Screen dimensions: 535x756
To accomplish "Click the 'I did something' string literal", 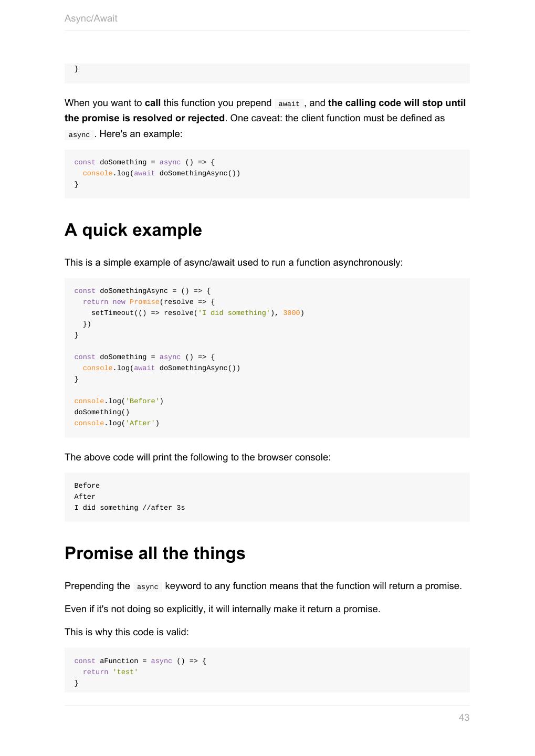I will click(234, 313).
